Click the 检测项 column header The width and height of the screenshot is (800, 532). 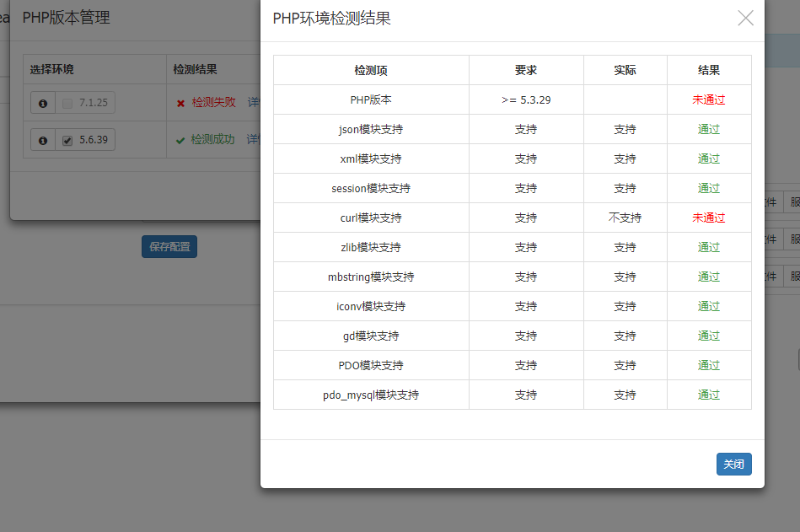click(371, 71)
